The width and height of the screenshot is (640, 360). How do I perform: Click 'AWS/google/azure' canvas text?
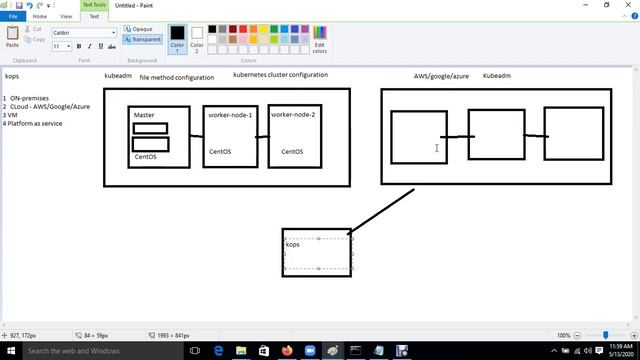pyautogui.click(x=441, y=76)
